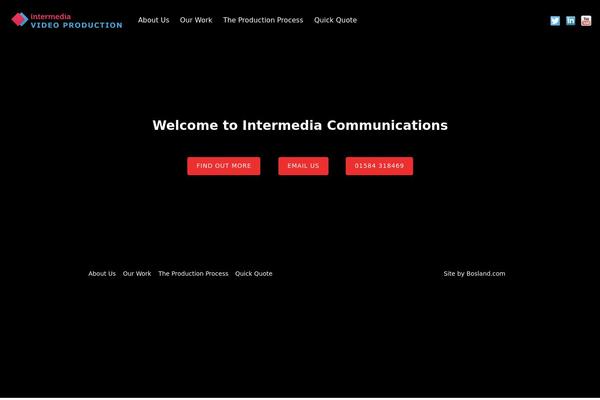Open the LinkedIn social icon
Viewport: 600px width, 400px height.
[x=571, y=21]
